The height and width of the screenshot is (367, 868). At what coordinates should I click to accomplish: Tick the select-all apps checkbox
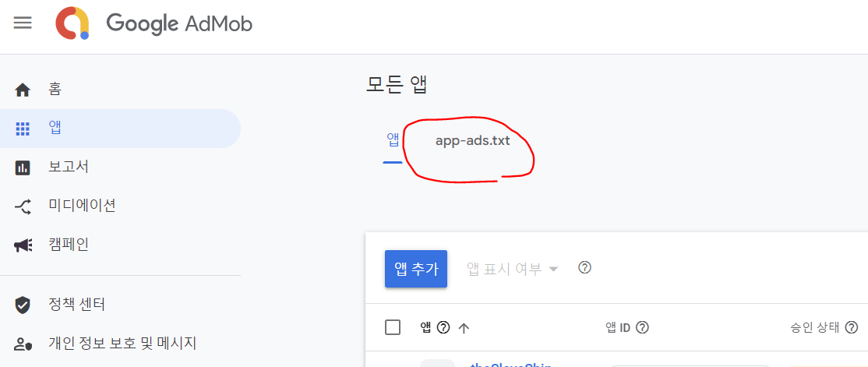[393, 327]
